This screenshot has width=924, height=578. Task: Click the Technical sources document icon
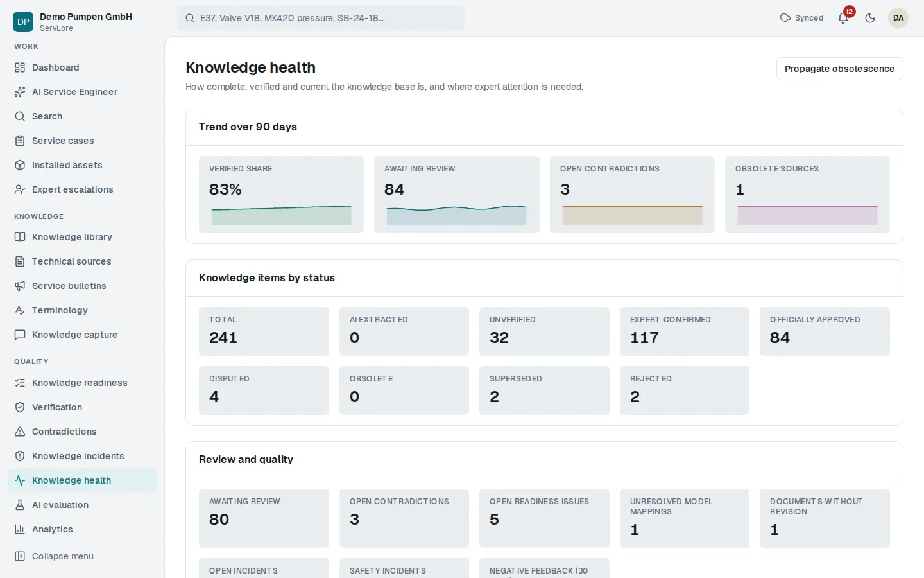(x=20, y=261)
